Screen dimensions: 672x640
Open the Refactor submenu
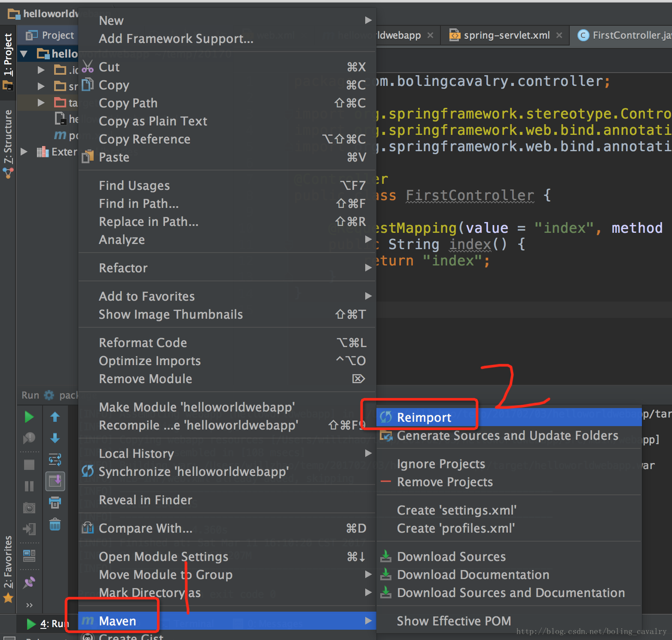(x=227, y=268)
